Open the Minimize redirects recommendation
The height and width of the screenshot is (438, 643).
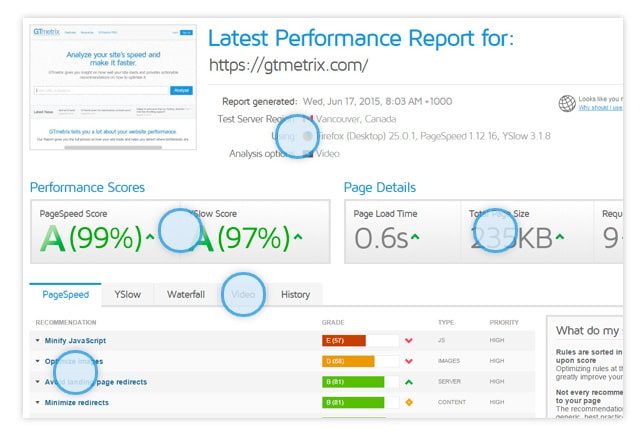point(77,402)
